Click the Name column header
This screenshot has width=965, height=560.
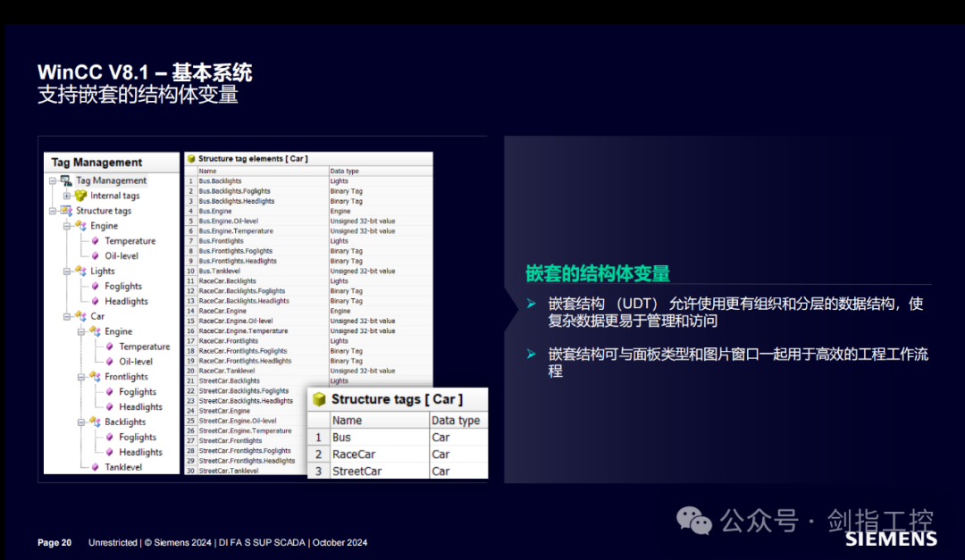pyautogui.click(x=209, y=170)
